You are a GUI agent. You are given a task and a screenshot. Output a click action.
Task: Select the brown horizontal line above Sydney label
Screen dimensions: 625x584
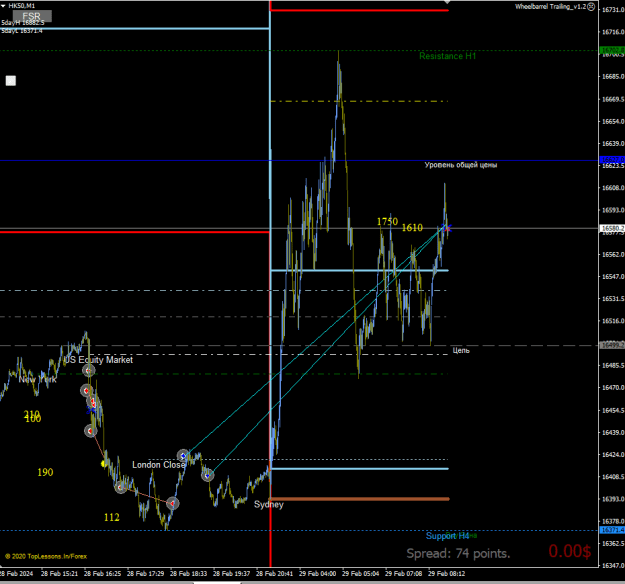(360, 499)
